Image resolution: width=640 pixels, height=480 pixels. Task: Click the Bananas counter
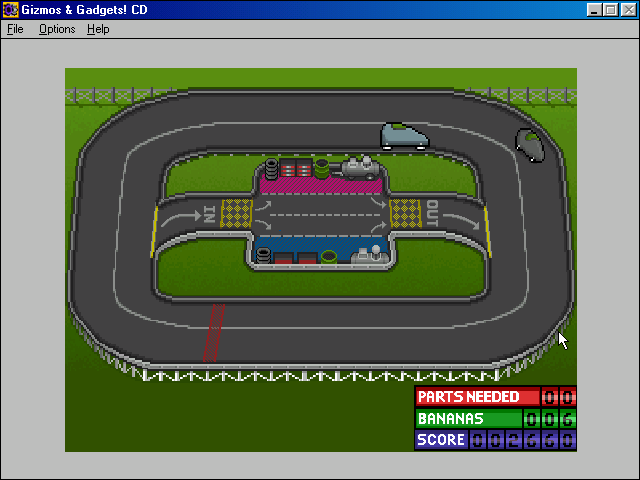click(496, 418)
